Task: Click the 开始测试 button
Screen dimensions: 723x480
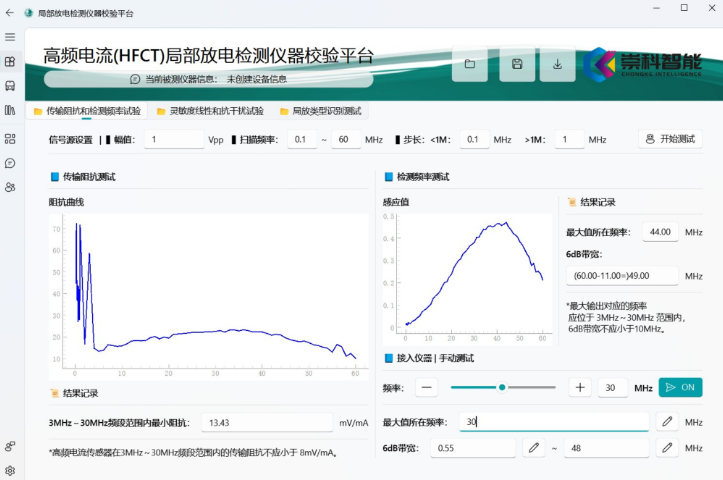Action: (x=670, y=140)
